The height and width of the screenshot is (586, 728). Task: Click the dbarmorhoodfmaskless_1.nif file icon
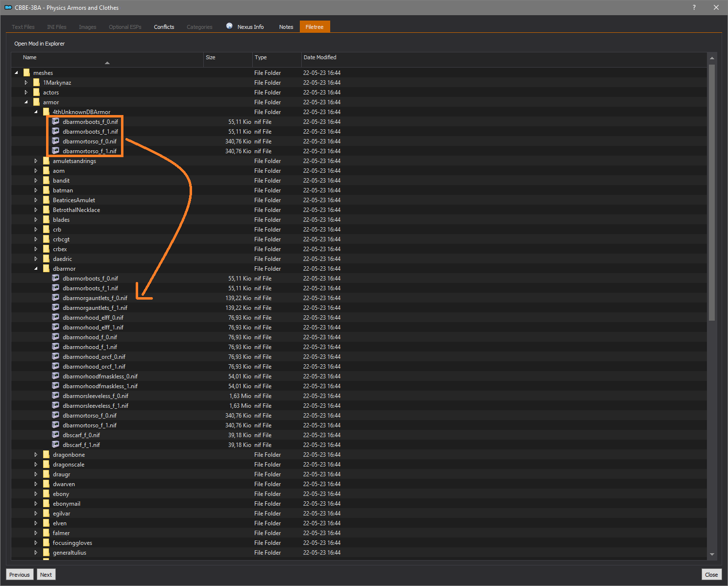point(56,386)
